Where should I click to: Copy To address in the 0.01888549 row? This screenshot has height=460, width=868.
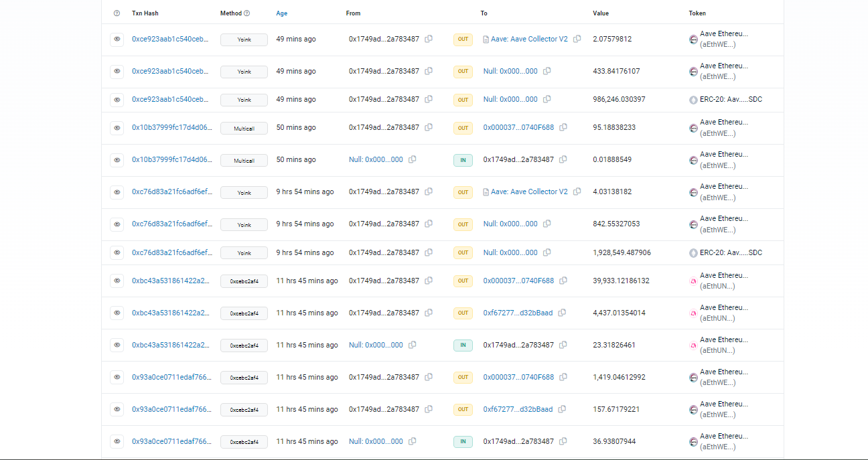563,159
